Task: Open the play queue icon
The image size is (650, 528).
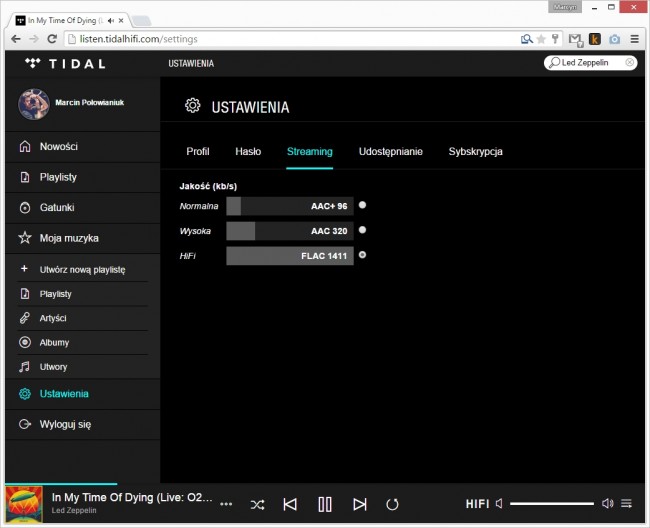Action: (626, 504)
